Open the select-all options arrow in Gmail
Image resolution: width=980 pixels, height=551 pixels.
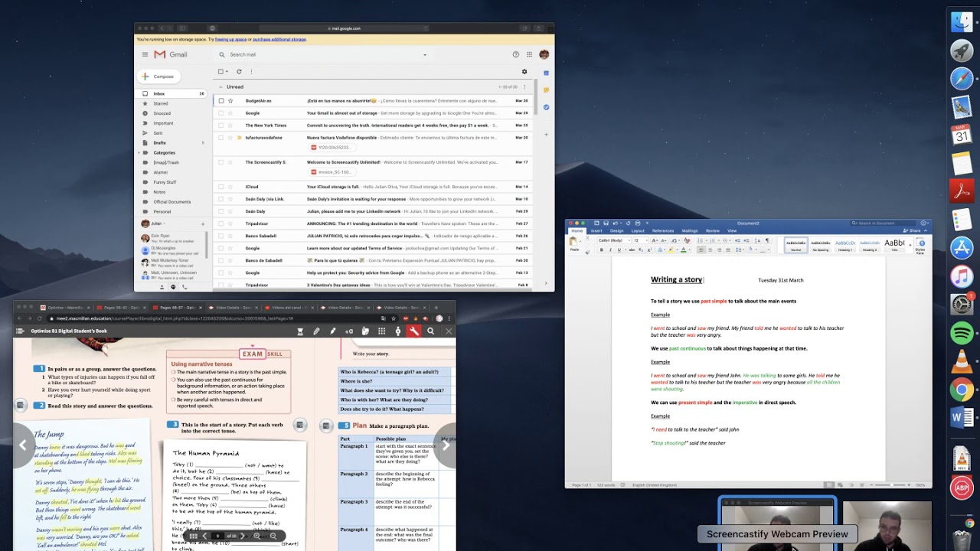[227, 72]
